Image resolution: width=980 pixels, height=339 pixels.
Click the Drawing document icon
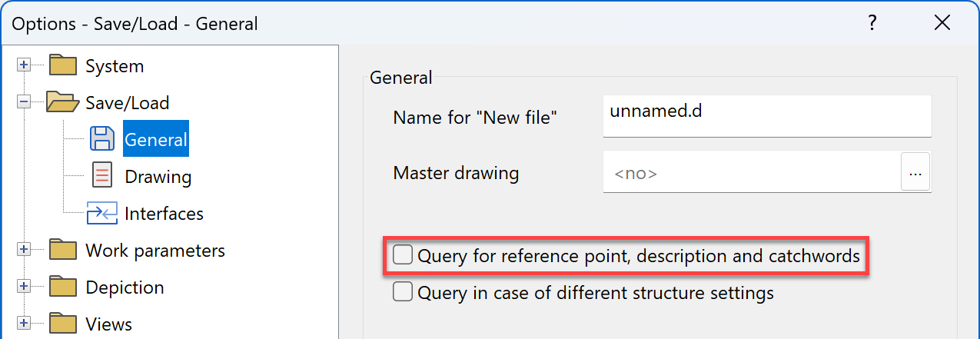(x=102, y=176)
